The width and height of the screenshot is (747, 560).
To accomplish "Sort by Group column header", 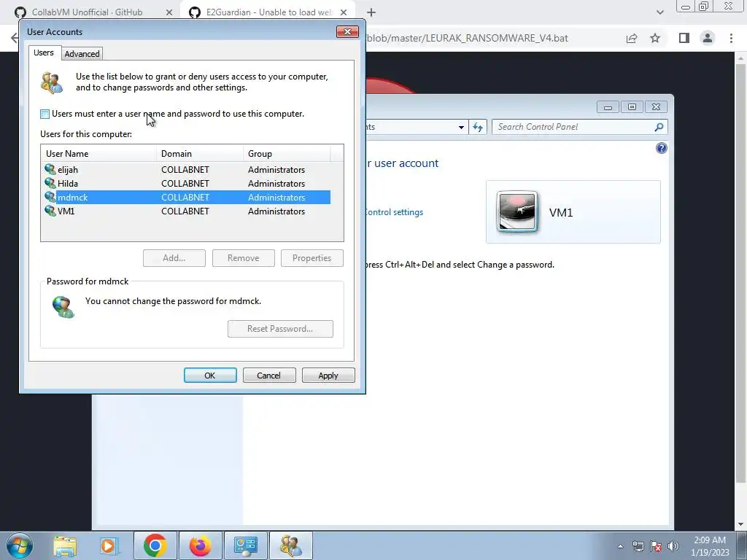I will pos(286,153).
